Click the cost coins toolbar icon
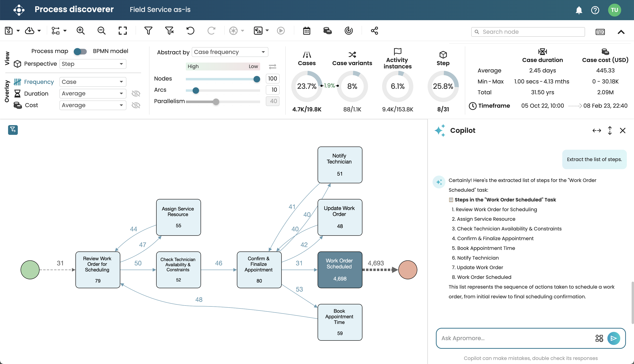 (327, 31)
